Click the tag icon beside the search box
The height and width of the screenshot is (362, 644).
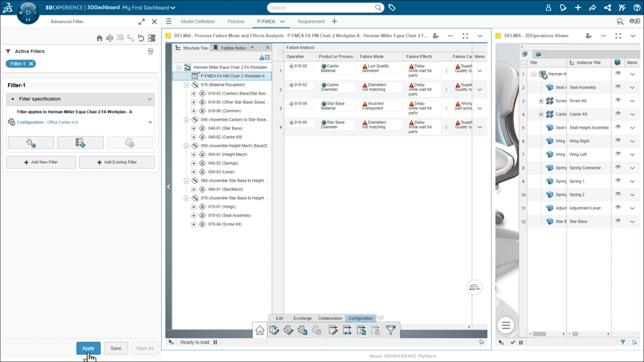pos(392,7)
